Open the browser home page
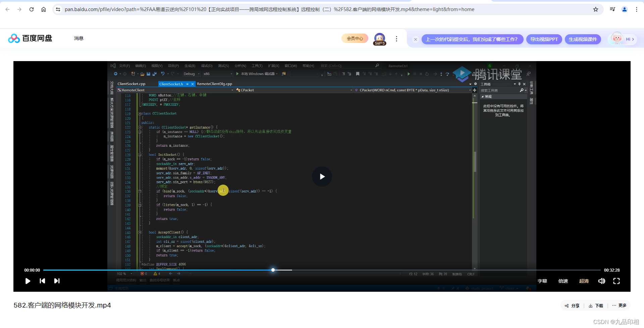Screen dimensions: 644x328 (x=44, y=9)
